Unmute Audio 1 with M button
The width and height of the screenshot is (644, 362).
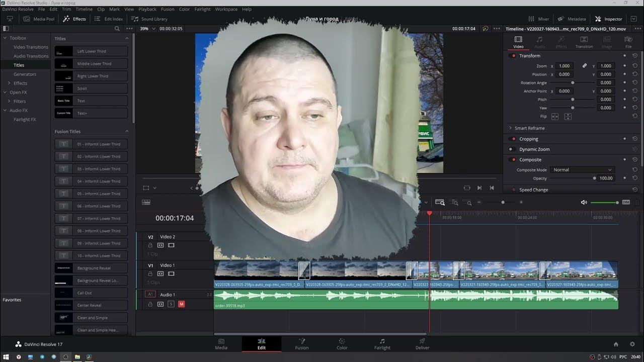(182, 304)
